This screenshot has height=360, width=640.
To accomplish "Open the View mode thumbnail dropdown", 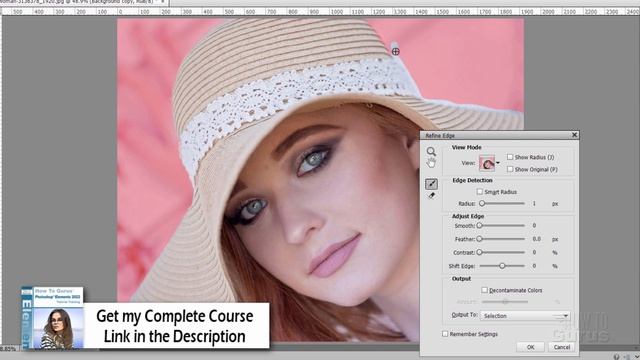I will point(489,163).
